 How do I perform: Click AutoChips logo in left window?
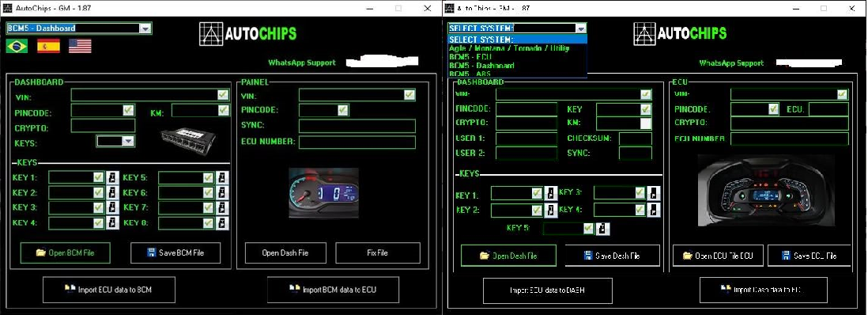tap(247, 34)
